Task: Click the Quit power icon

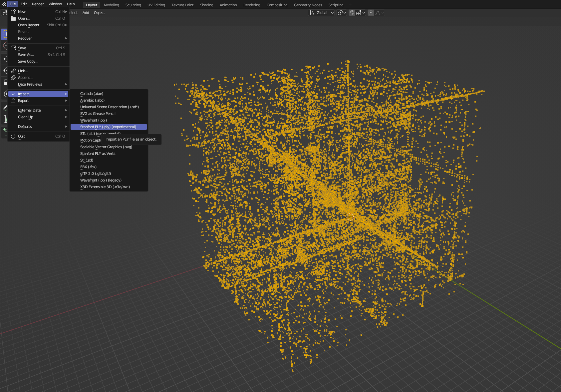Action: [13, 136]
